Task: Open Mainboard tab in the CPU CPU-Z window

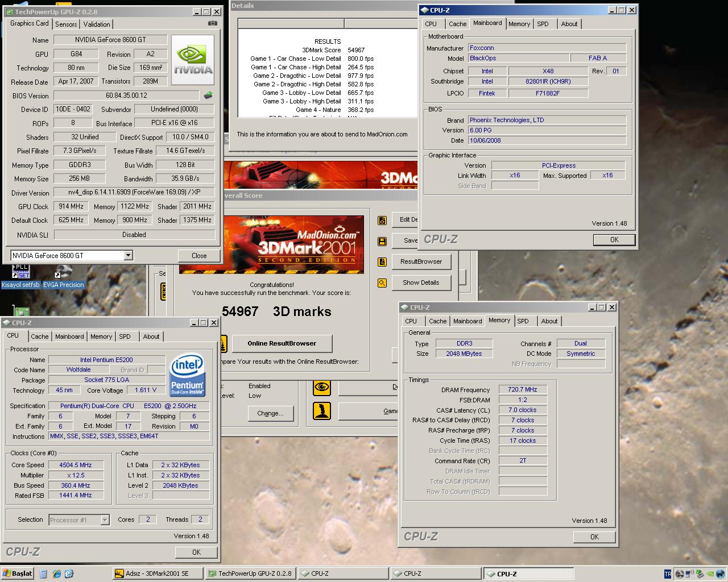Action: [x=69, y=336]
